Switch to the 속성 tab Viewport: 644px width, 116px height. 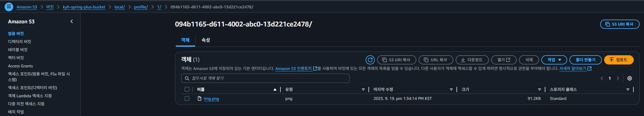click(206, 40)
